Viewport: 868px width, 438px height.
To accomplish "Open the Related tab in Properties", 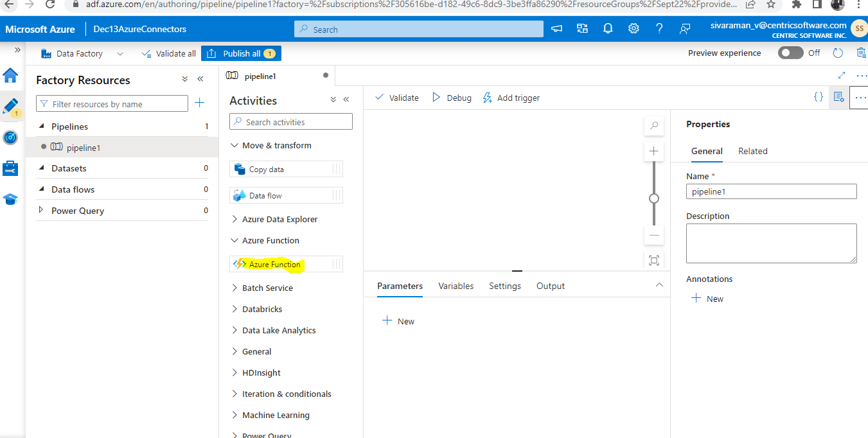I will [x=752, y=151].
